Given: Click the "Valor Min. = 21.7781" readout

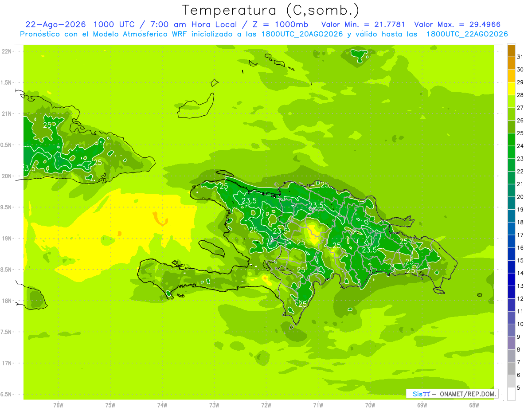Looking at the screenshot, I should pyautogui.click(x=363, y=24).
